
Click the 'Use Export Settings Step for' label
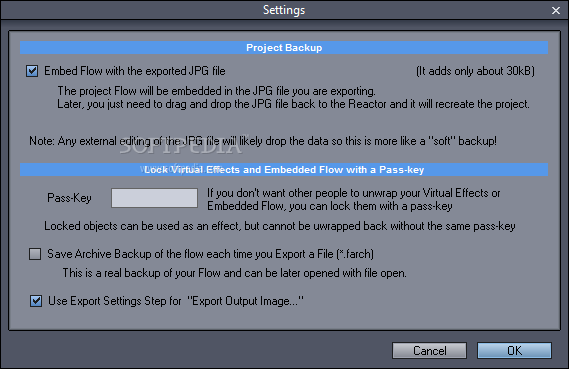(176, 301)
